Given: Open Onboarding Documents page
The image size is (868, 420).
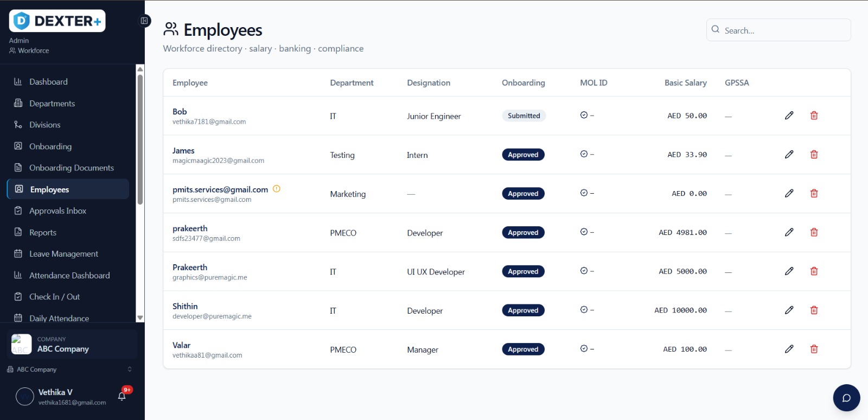Looking at the screenshot, I should [68, 168].
